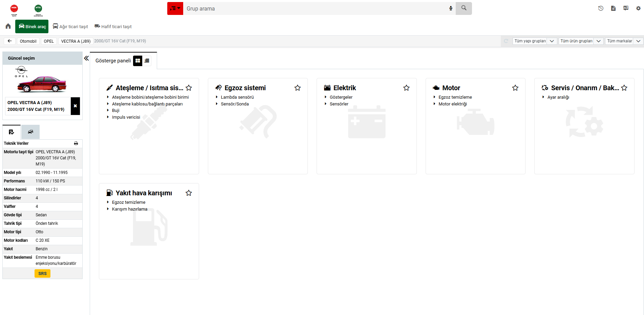Open Ateşleme kablosu/bağlantı parçaları

tap(147, 104)
